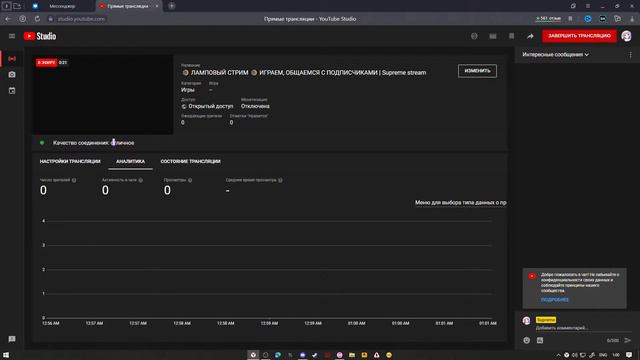Click the send message arrow icon
Viewport: 640px width, 360px height.
pos(628,340)
